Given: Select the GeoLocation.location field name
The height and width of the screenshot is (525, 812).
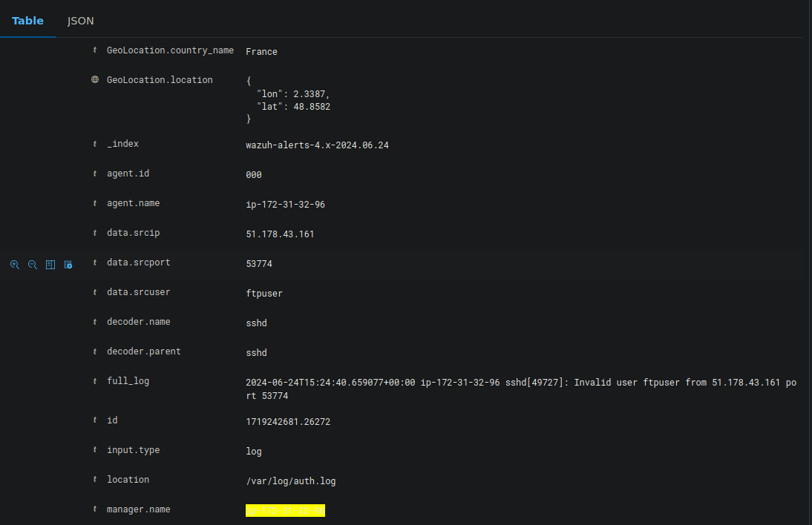Looking at the screenshot, I should [160, 79].
